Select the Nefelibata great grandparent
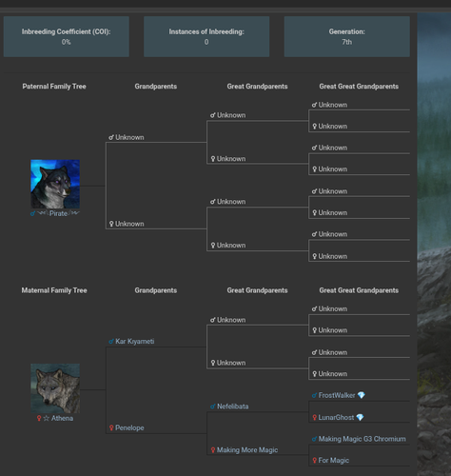 pos(233,407)
